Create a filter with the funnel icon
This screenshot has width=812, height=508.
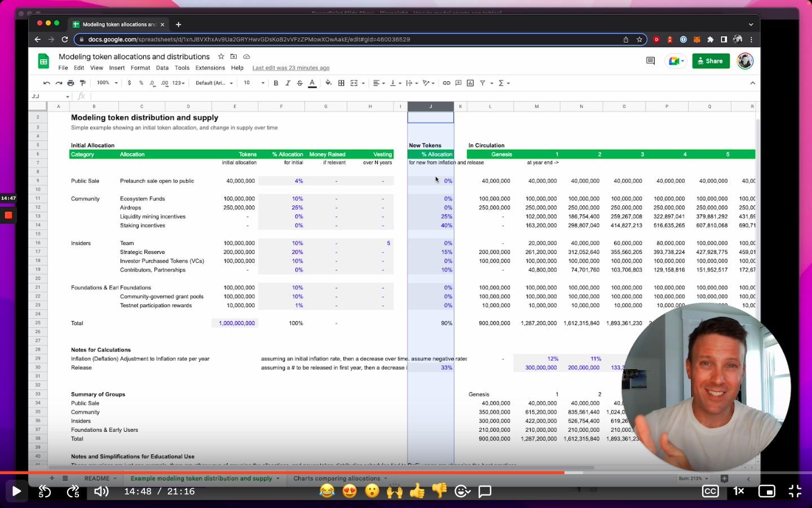point(483,83)
